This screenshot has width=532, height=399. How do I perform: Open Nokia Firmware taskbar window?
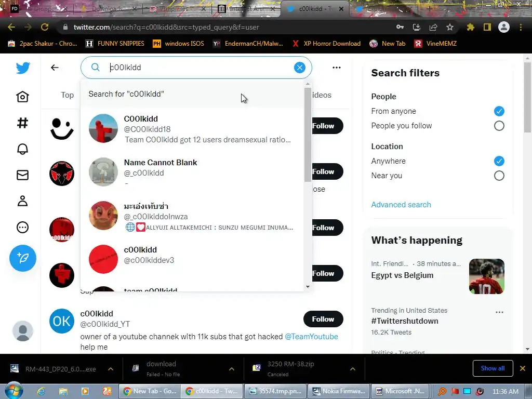click(x=339, y=391)
